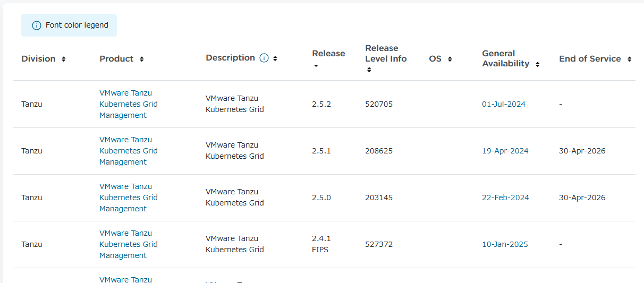Click the 19-Apr-2024 availability date link
644x283 pixels.
(x=505, y=151)
